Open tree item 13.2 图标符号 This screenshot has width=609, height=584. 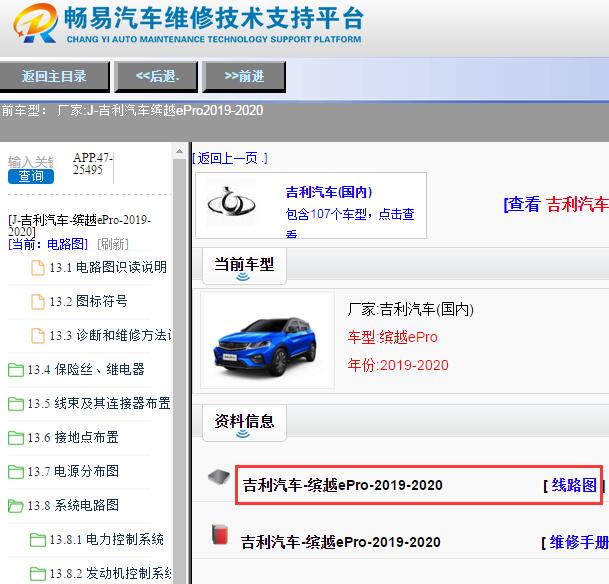point(89,301)
